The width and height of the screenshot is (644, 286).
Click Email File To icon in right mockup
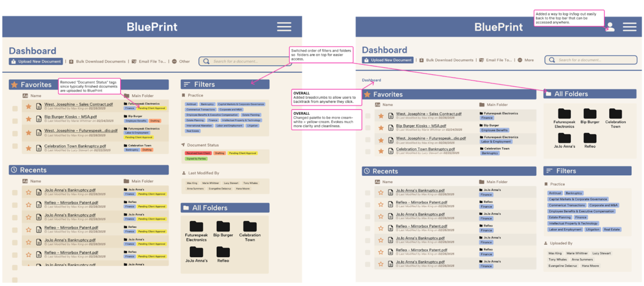point(482,60)
